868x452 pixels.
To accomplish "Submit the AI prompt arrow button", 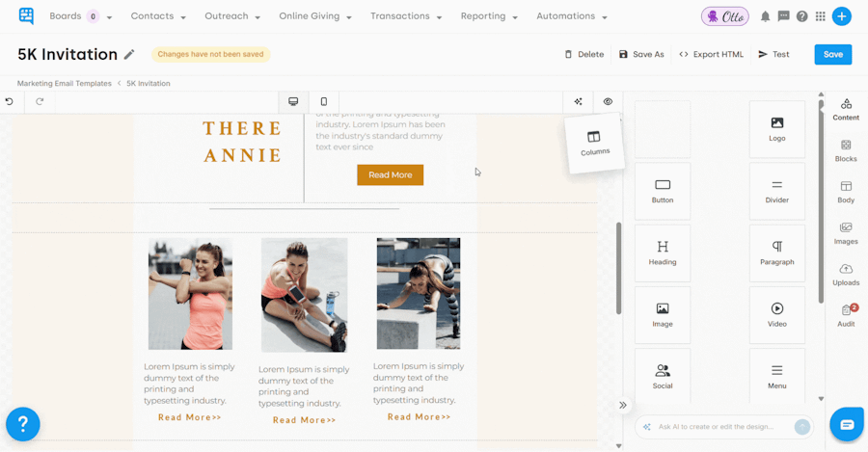I will [802, 427].
